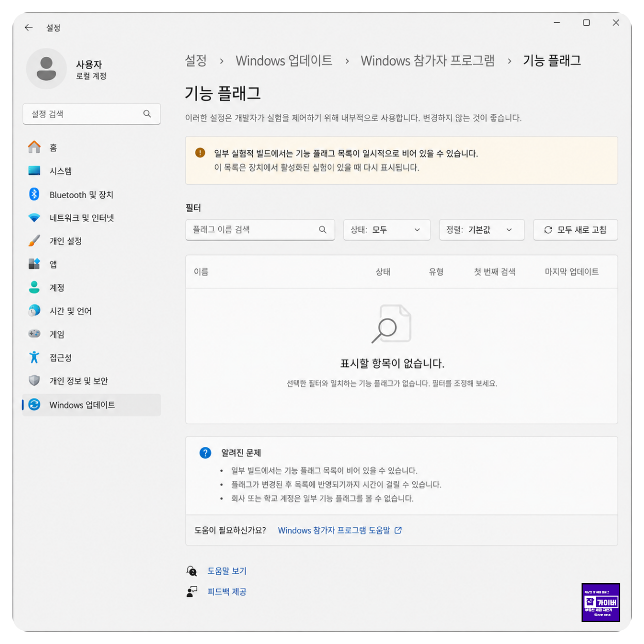Open 접근성 category
The image size is (644, 644).
click(x=92, y=358)
